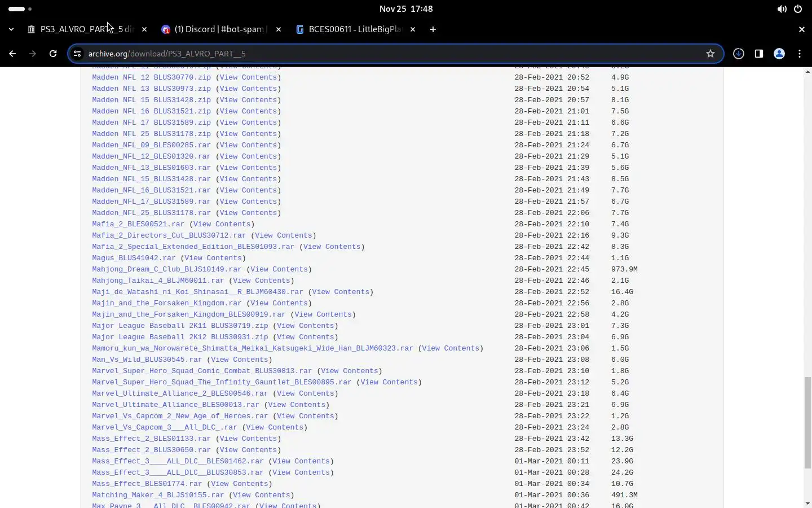View Contents of Marvel_Super_Hero_Squad_The_Infinity_Gauntlet
This screenshot has height=508, width=812.
tap(389, 382)
